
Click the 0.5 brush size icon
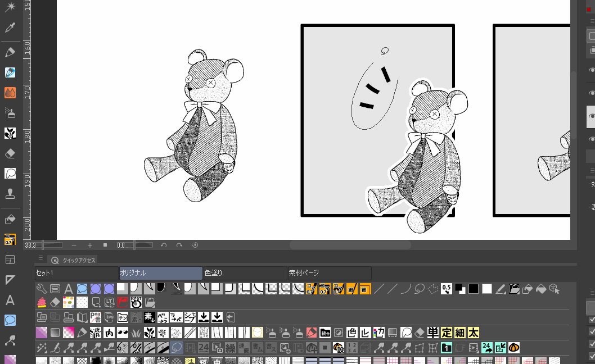(x=447, y=289)
